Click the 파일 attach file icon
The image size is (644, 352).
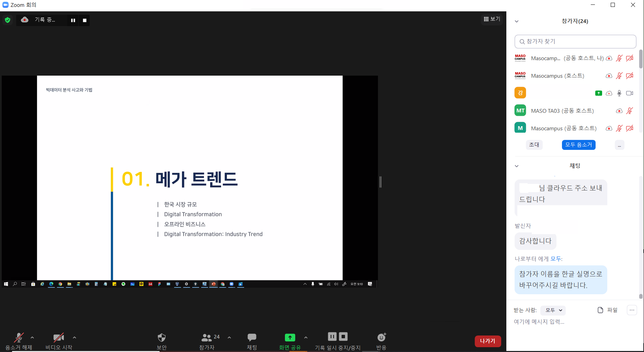[600, 310]
